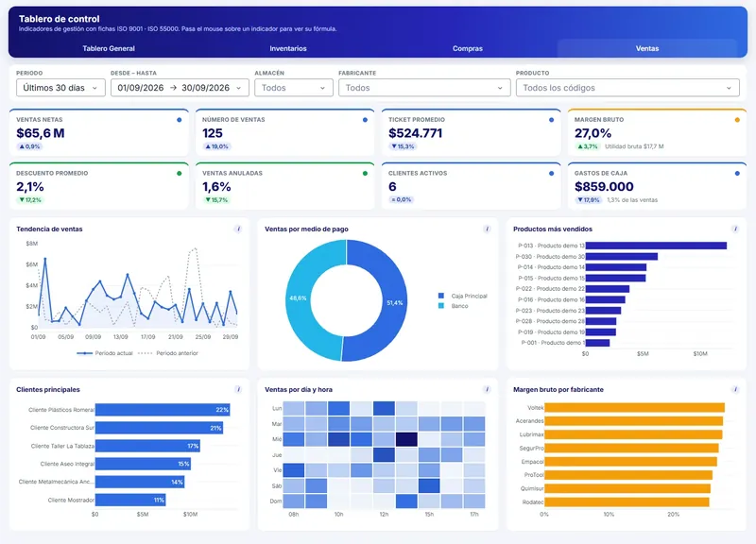Open the info icon on Tendencia de ventas

[x=238, y=229]
